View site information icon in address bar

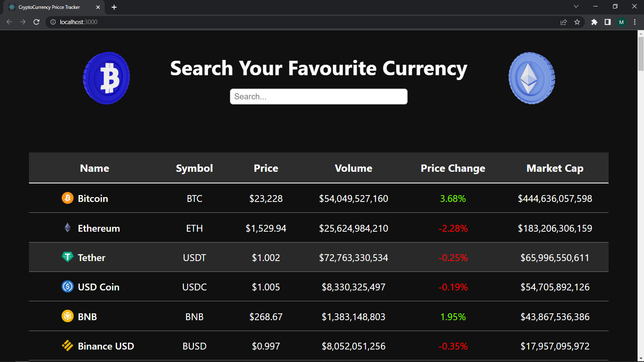(x=53, y=22)
